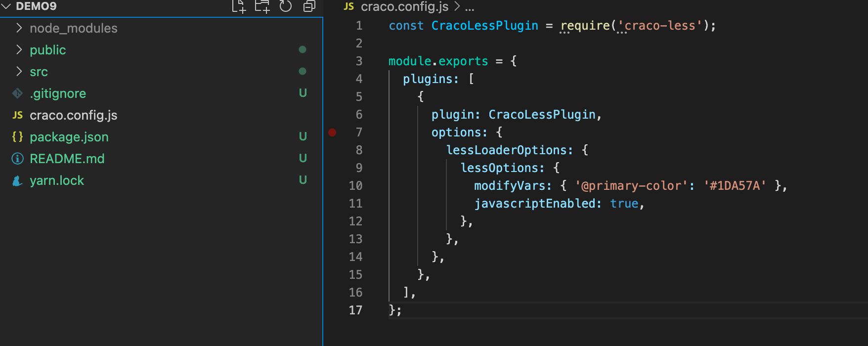The height and width of the screenshot is (346, 868).
Task: Open package.json from the explorer
Action: point(69,137)
